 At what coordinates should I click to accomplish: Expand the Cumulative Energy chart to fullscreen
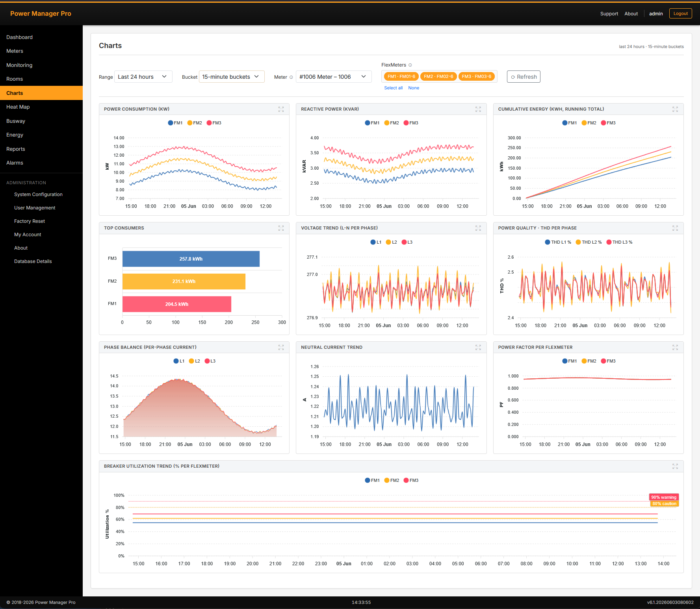675,109
